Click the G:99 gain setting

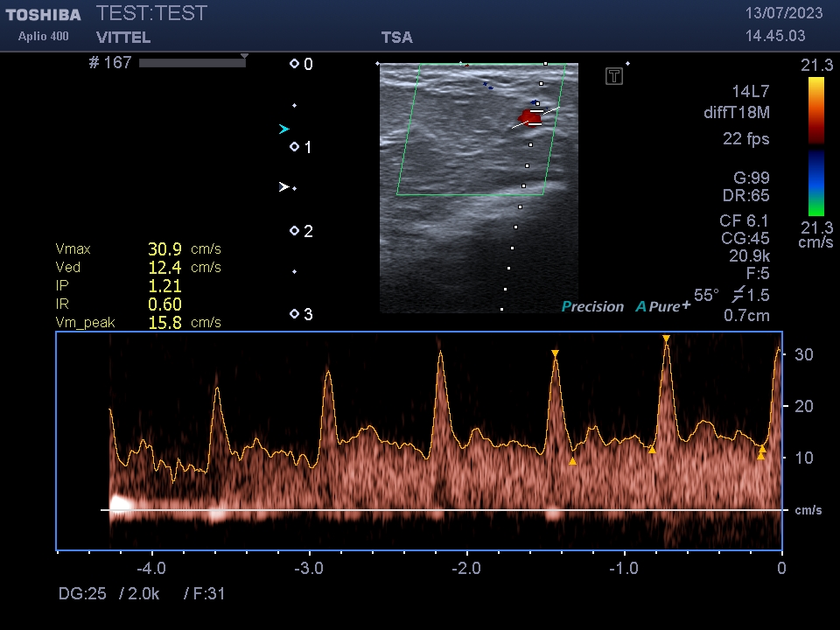746,178
